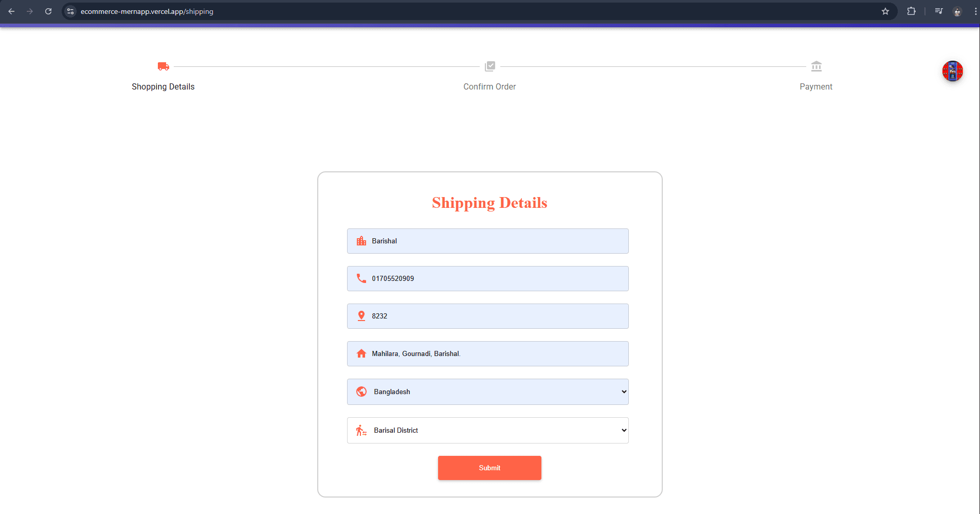Click the Payment bank building icon

(x=816, y=66)
